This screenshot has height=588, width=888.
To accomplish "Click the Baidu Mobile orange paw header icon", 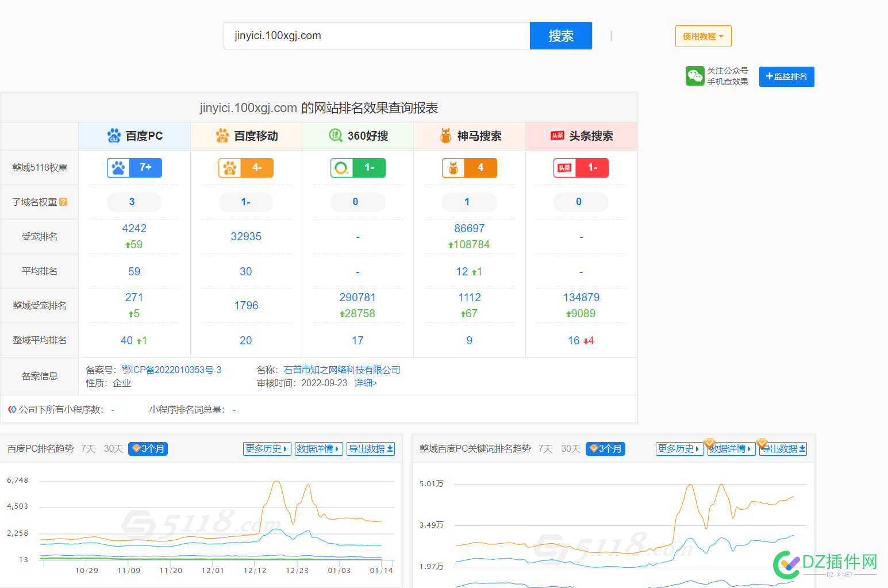I will click(222, 136).
